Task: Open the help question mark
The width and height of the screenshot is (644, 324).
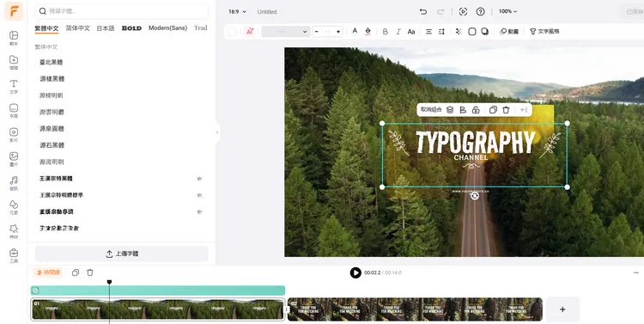Action: point(480,11)
